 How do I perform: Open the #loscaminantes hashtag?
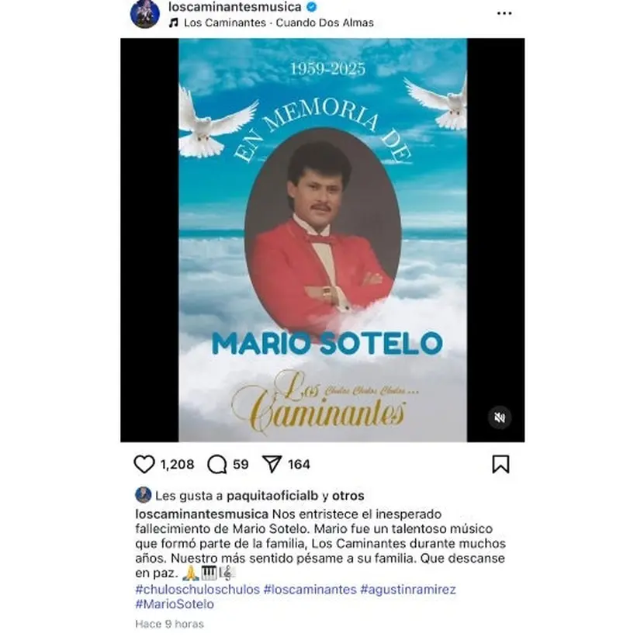coord(310,590)
